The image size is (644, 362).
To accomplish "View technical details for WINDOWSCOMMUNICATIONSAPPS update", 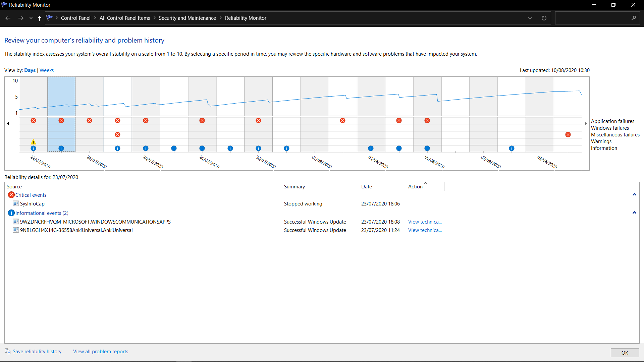I will pyautogui.click(x=425, y=222).
